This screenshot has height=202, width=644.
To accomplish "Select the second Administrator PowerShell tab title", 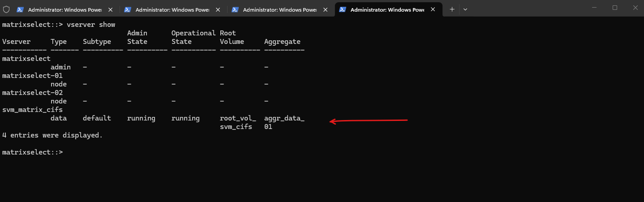I will [172, 9].
